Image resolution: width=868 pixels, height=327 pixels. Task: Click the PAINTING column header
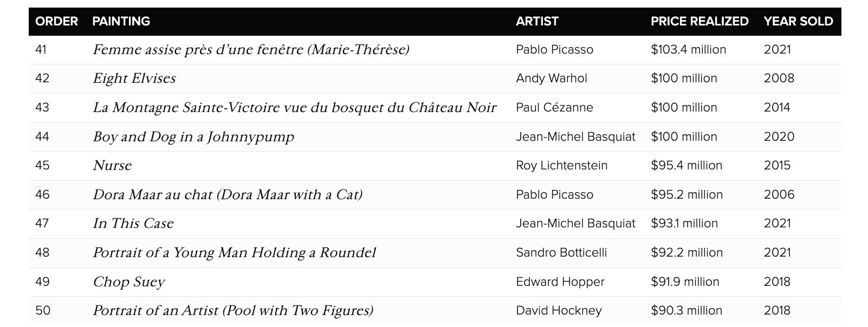click(121, 21)
